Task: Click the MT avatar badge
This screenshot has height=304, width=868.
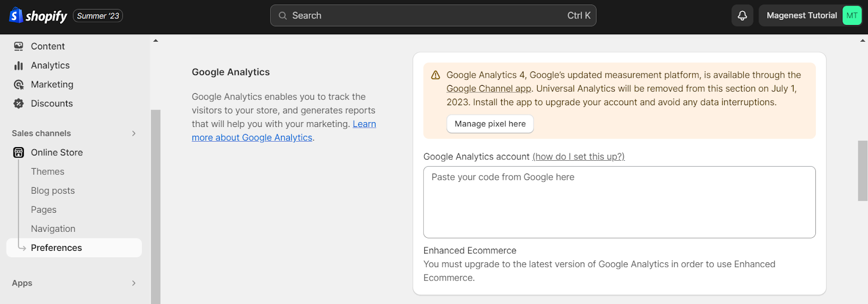Action: (852, 16)
